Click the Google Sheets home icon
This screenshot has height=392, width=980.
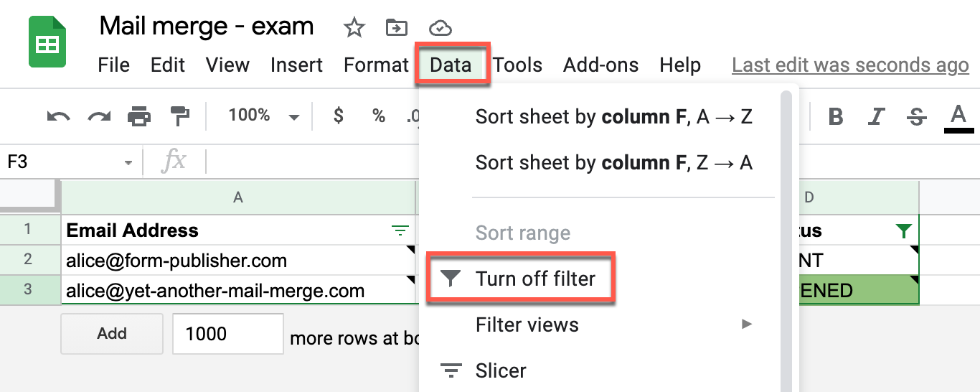[47, 45]
